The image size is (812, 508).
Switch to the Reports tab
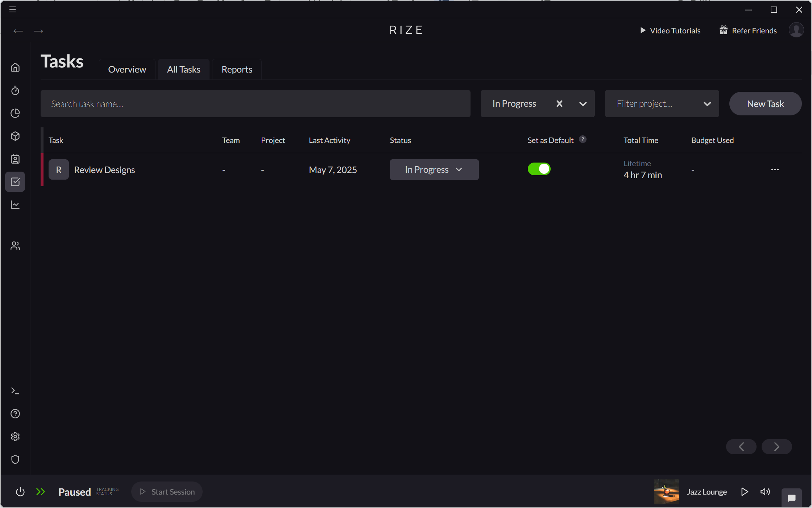coord(236,69)
